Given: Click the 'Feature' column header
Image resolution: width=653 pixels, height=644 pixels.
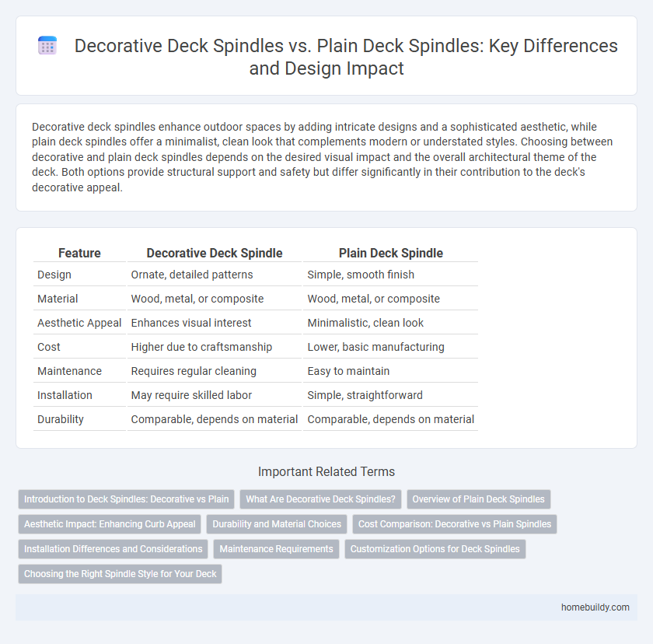Looking at the screenshot, I should [79, 253].
